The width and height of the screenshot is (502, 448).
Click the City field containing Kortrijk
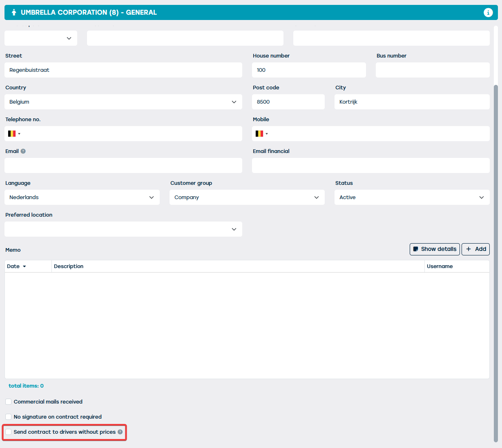pyautogui.click(x=412, y=102)
